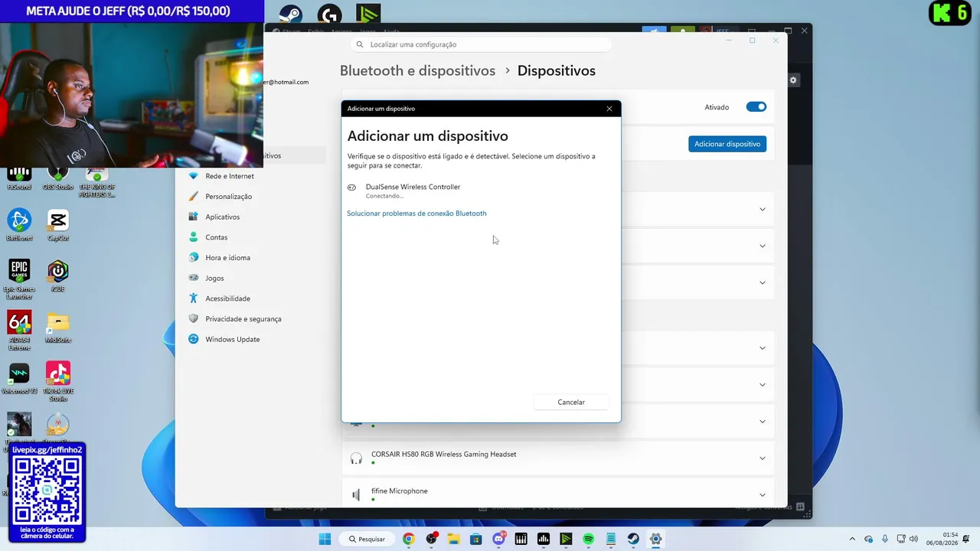Click the Windows Start button
Viewport: 980px width, 551px height.
[325, 539]
